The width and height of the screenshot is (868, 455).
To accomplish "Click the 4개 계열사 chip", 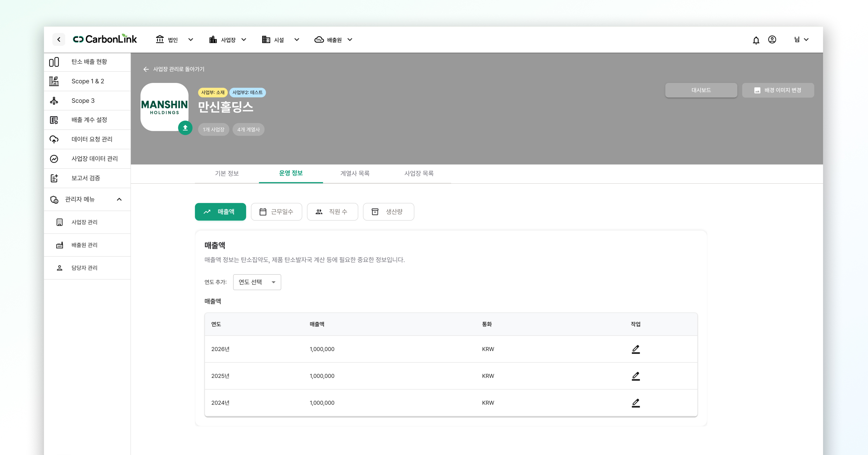I will point(248,129).
